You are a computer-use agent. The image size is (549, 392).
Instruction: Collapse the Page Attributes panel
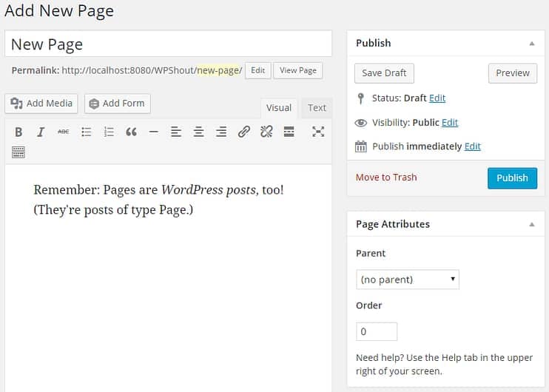click(531, 225)
